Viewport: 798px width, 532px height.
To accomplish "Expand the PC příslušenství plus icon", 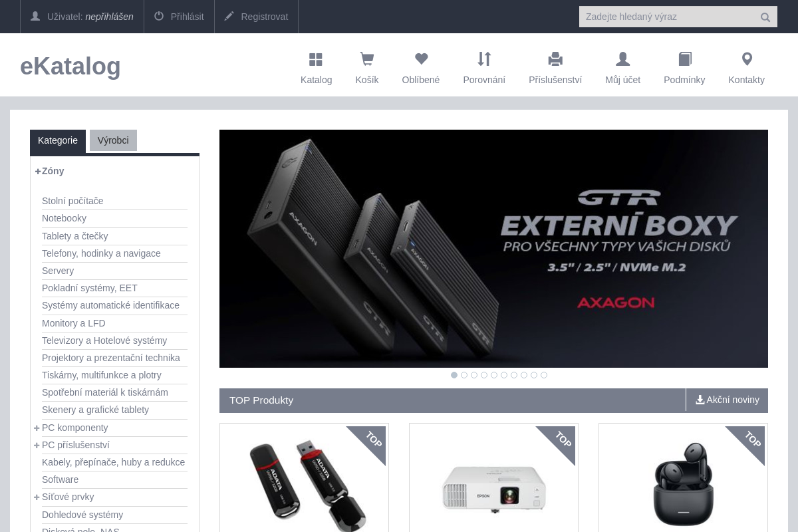I will pyautogui.click(x=37, y=445).
